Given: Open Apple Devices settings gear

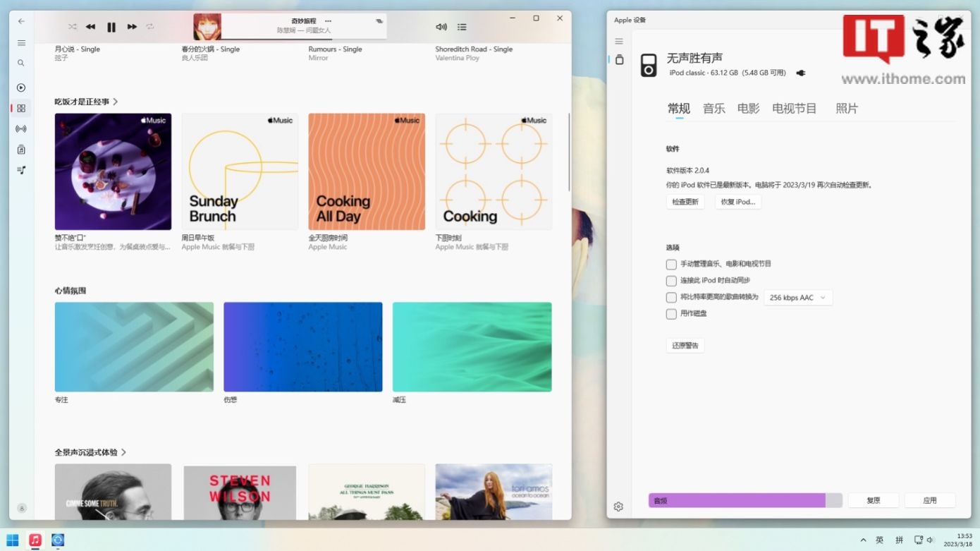Looking at the screenshot, I should pos(618,507).
